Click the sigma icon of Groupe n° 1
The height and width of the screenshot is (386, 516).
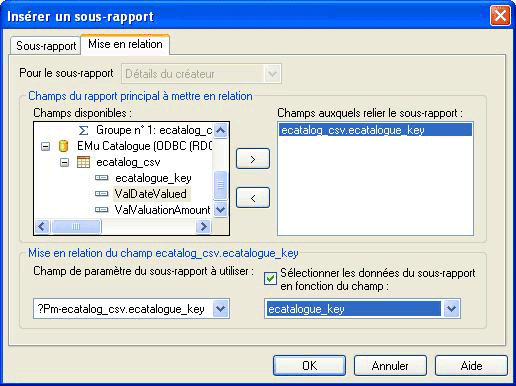[83, 130]
